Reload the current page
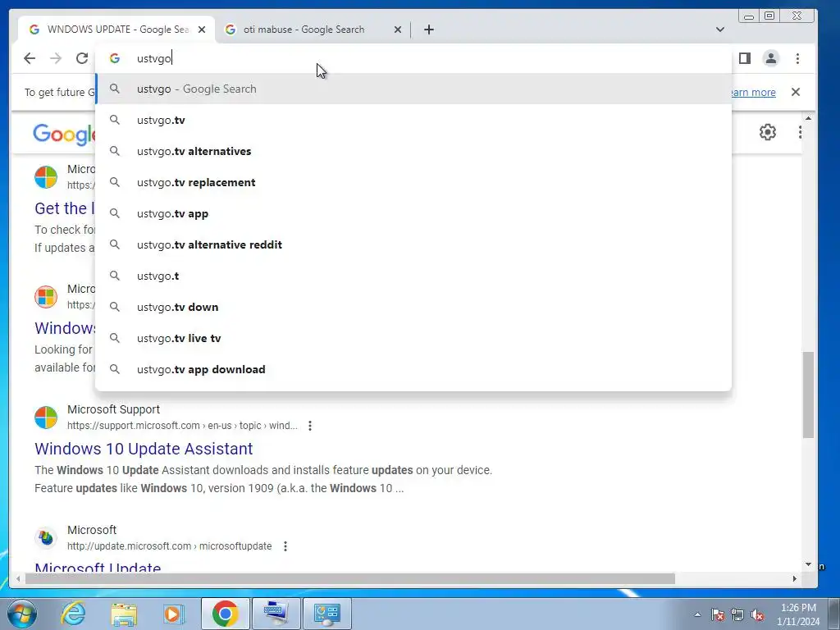This screenshot has height=630, width=840. [82, 58]
